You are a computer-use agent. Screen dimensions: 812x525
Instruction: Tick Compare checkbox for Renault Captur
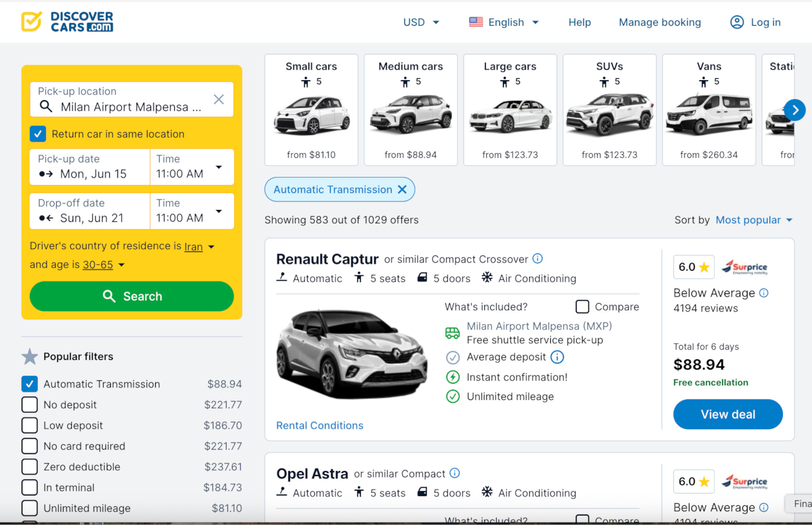[582, 306]
